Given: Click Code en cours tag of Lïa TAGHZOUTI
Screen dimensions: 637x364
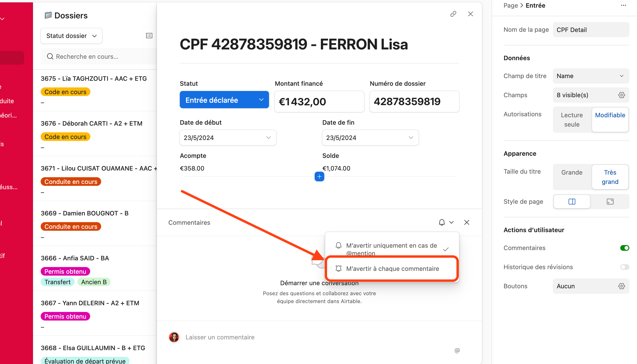Looking at the screenshot, I should point(65,92).
